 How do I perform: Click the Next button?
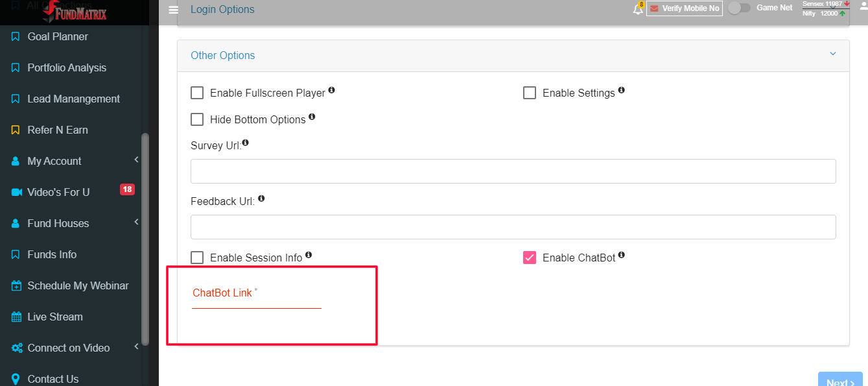point(840,381)
